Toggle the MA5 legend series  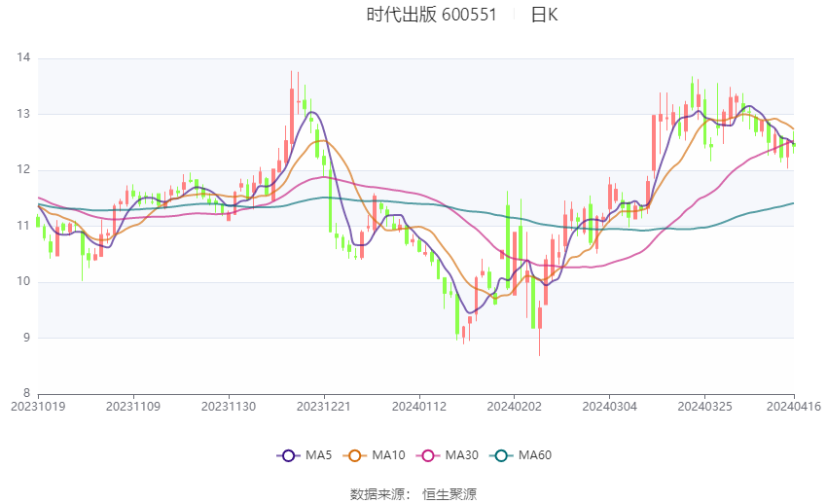(305, 455)
